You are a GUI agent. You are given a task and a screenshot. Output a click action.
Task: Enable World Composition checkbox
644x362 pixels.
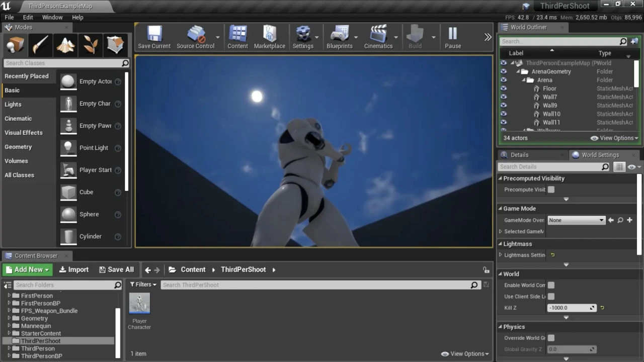click(x=551, y=285)
